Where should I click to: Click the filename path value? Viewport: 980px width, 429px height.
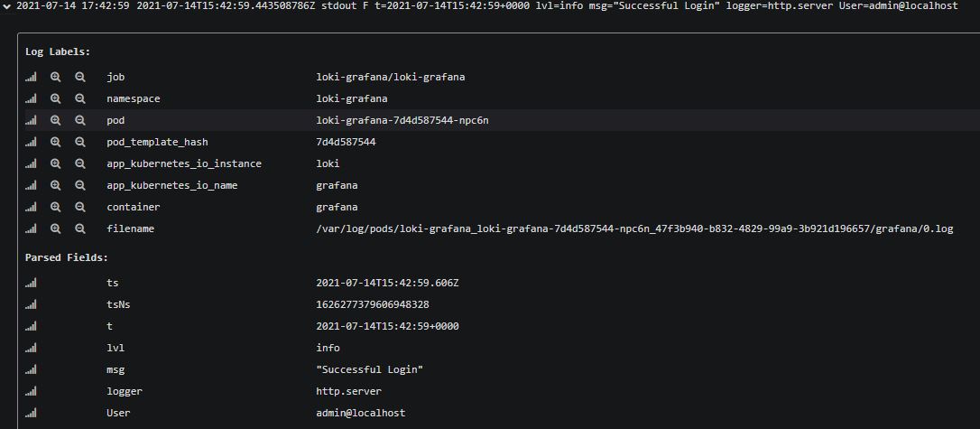tap(633, 229)
